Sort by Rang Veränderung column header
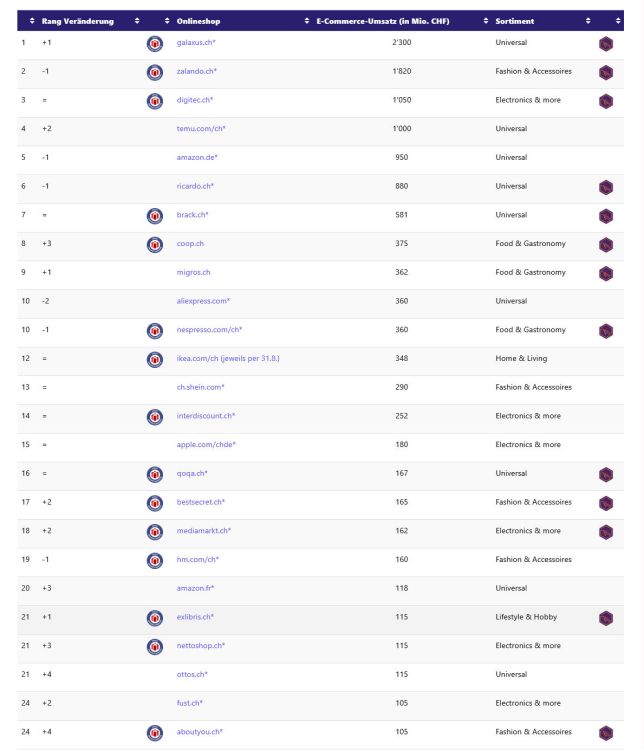644x750 pixels. pyautogui.click(x=78, y=21)
